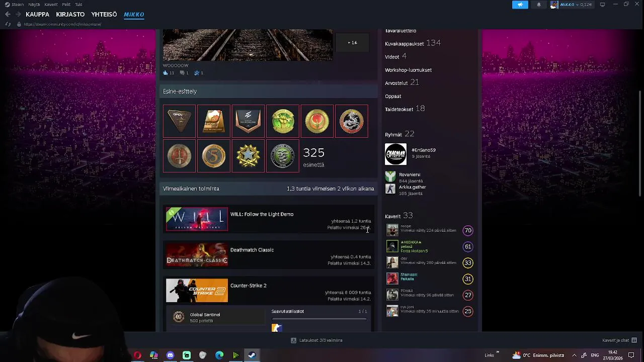Click level 70 badge next to roope
The height and width of the screenshot is (362, 644).
468,230
